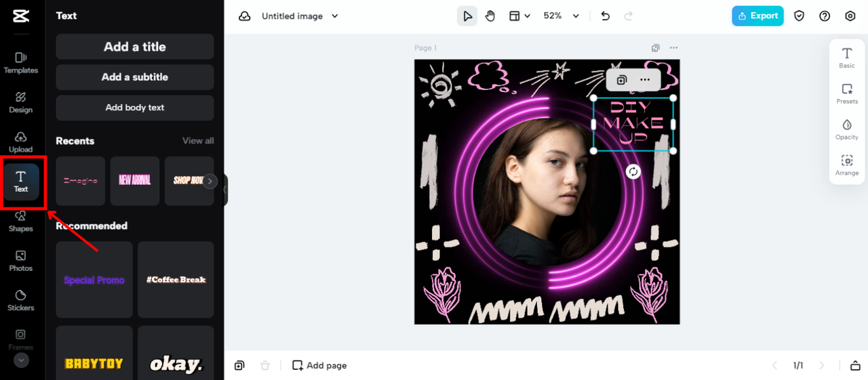
Task: Click the CapCut logo icon
Action: point(21,16)
